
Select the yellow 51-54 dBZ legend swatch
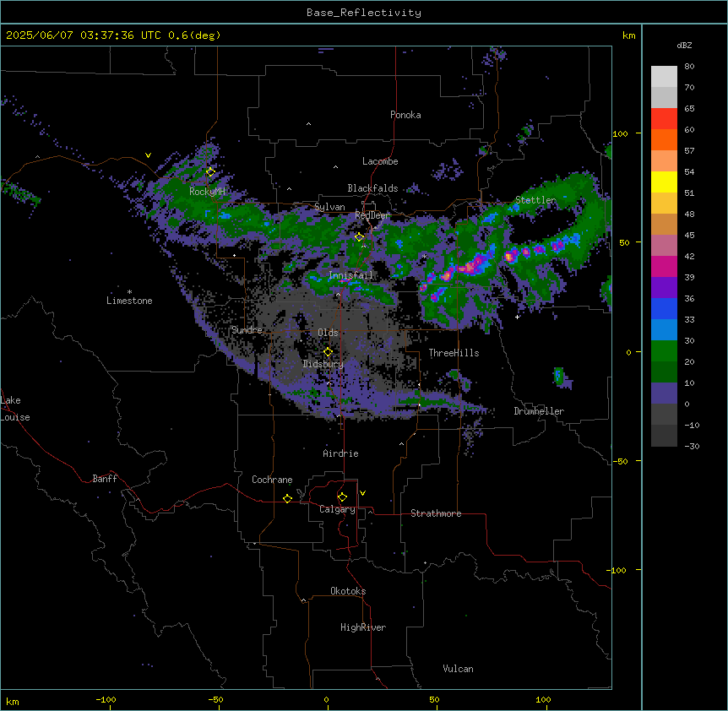(x=664, y=182)
